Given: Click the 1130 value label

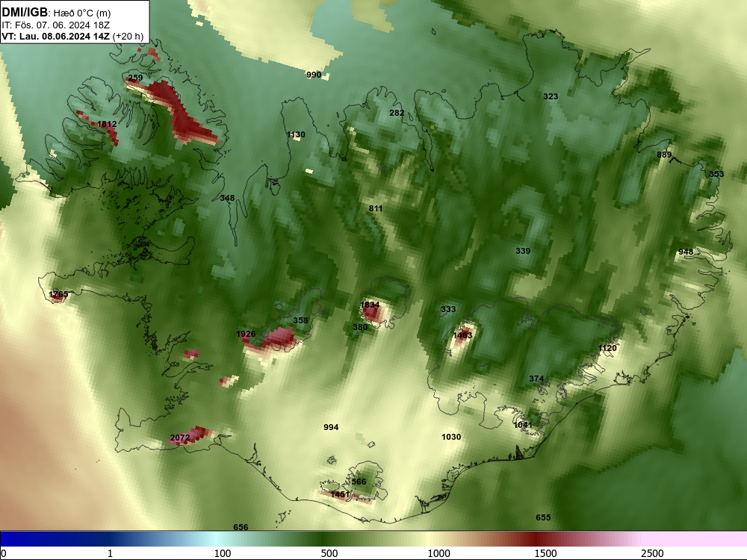Looking at the screenshot, I should pos(296,134).
